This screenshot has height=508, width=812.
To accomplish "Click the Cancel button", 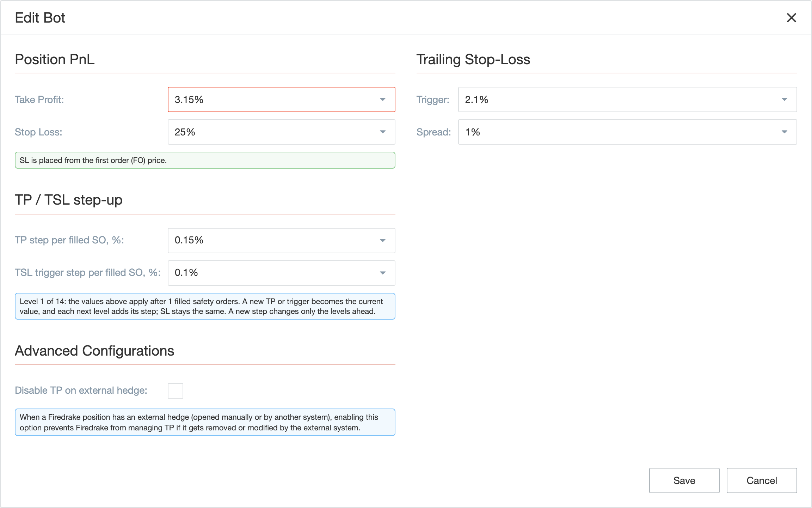I will (762, 480).
